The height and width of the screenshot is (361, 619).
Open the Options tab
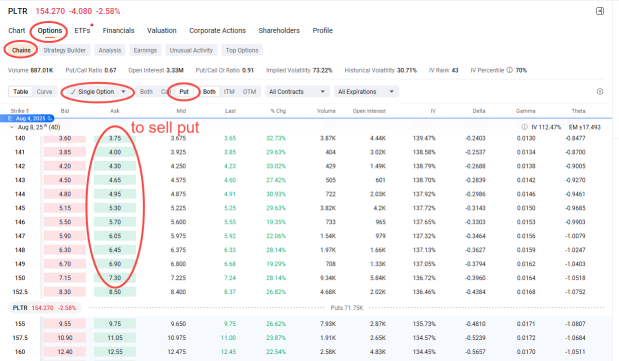point(50,30)
